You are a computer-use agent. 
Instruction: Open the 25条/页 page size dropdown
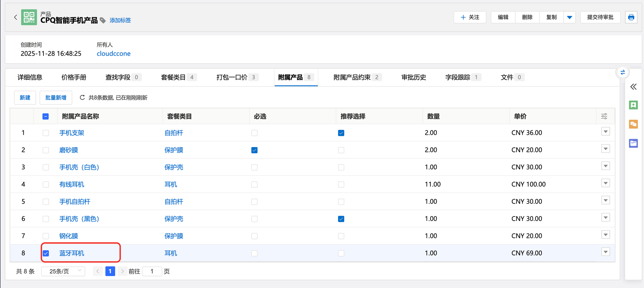click(x=63, y=272)
